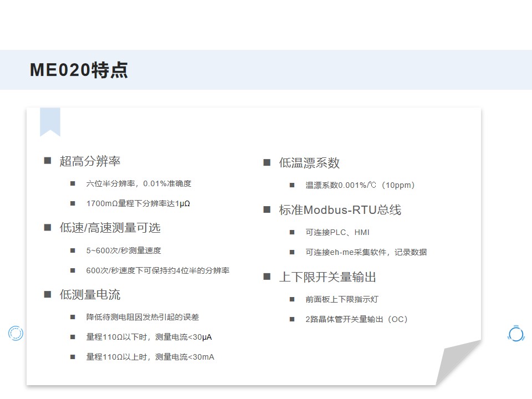Click the heading 标准Modbus-RTU总线

pos(340,209)
